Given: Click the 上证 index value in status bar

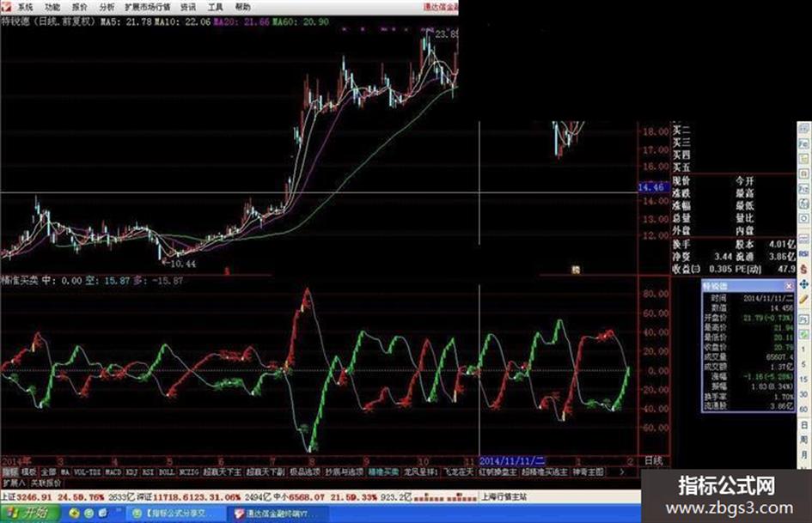Looking at the screenshot, I should point(34,497).
